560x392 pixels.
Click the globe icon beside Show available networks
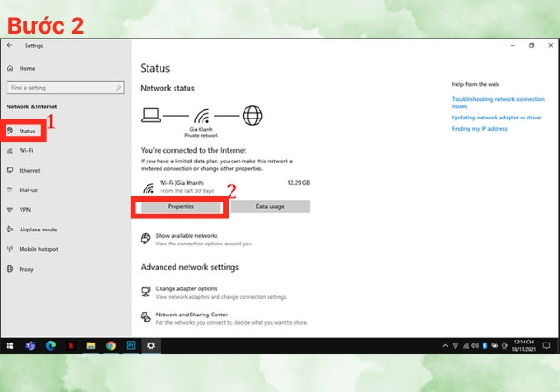[146, 238]
